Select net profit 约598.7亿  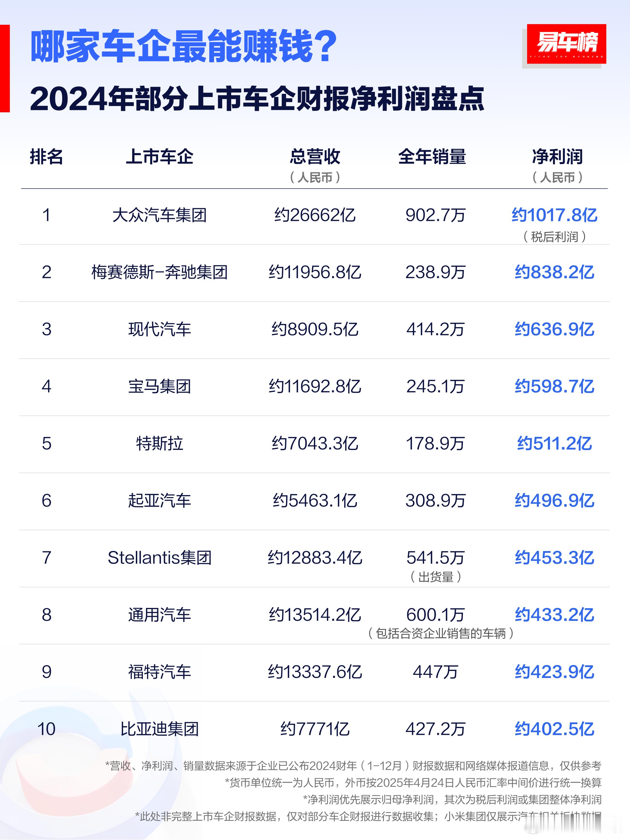point(554,387)
